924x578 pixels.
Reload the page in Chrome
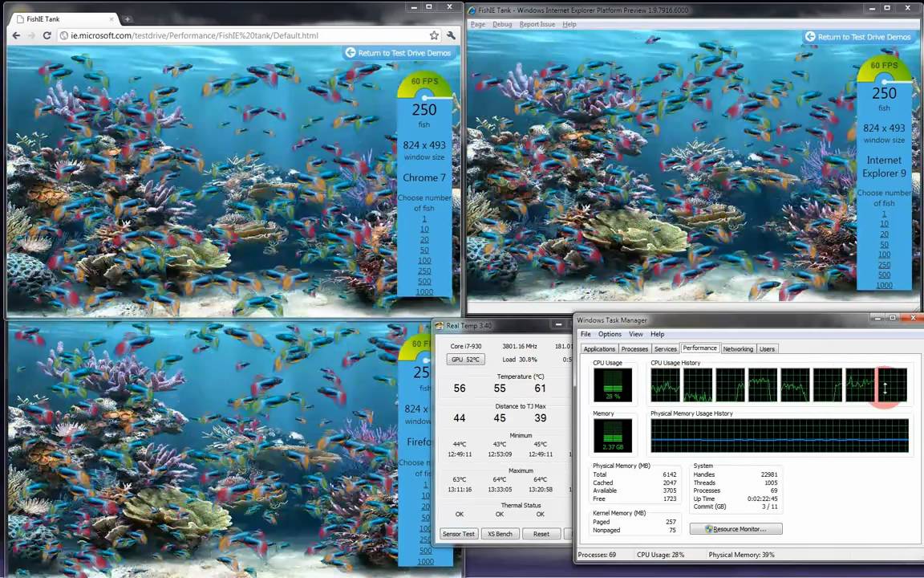[47, 35]
